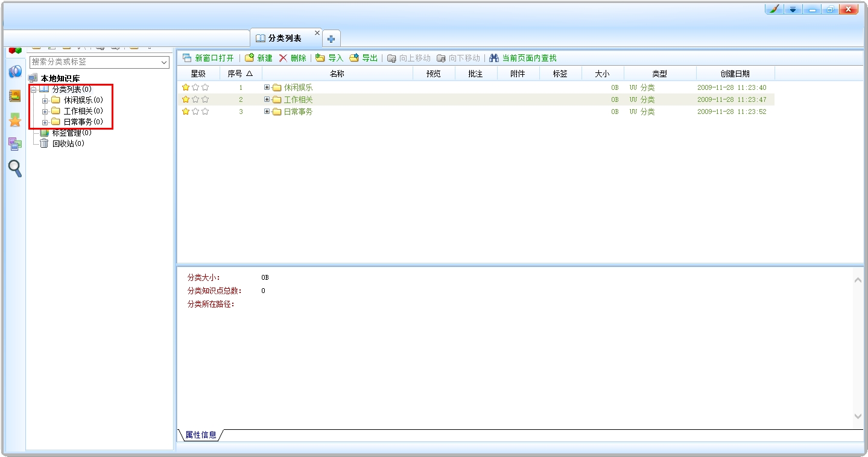
Task: Click the date 2009-11-28 11:23:47
Action: 732,99
